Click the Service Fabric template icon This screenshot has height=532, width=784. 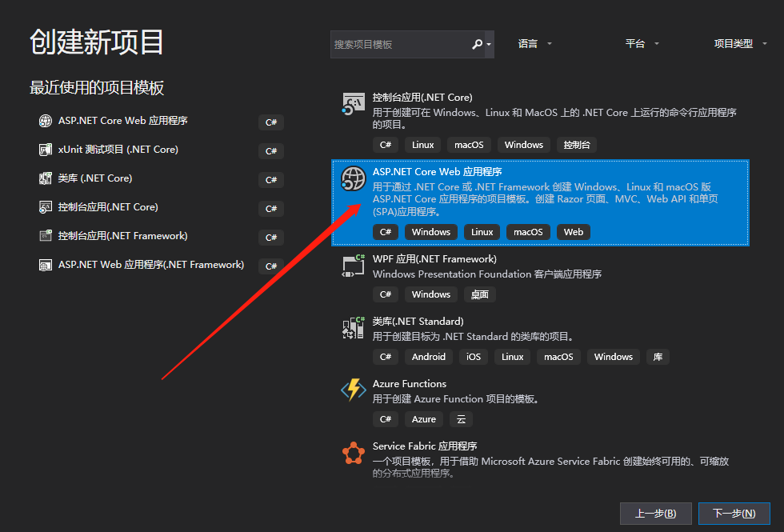point(353,453)
